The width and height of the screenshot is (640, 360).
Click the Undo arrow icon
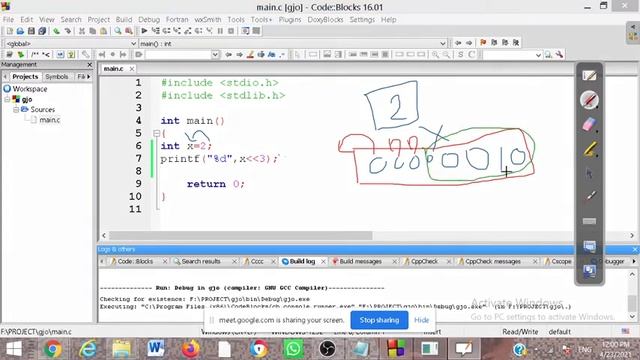(x=56, y=31)
